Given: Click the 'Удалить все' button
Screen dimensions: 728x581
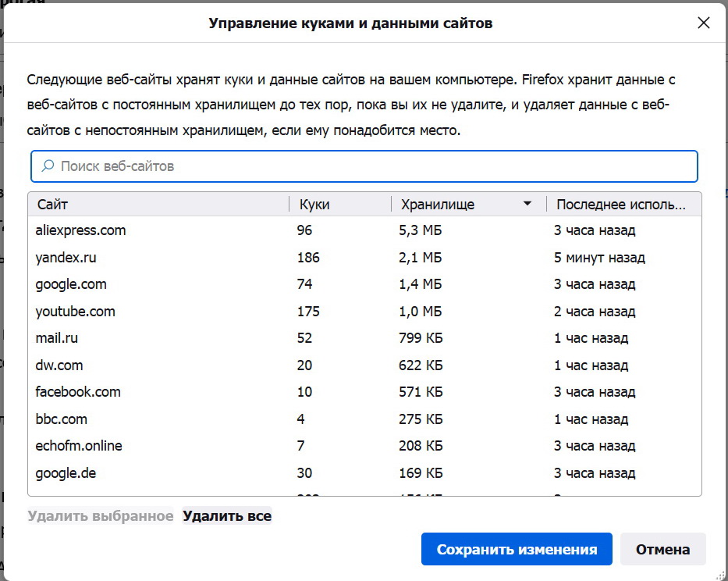Looking at the screenshot, I should tap(227, 515).
